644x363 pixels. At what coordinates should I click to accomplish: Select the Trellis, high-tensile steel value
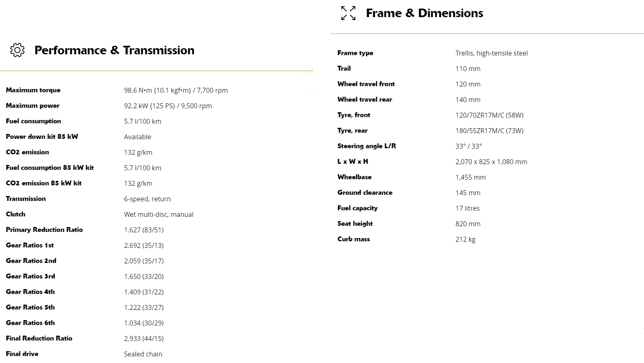pyautogui.click(x=491, y=53)
